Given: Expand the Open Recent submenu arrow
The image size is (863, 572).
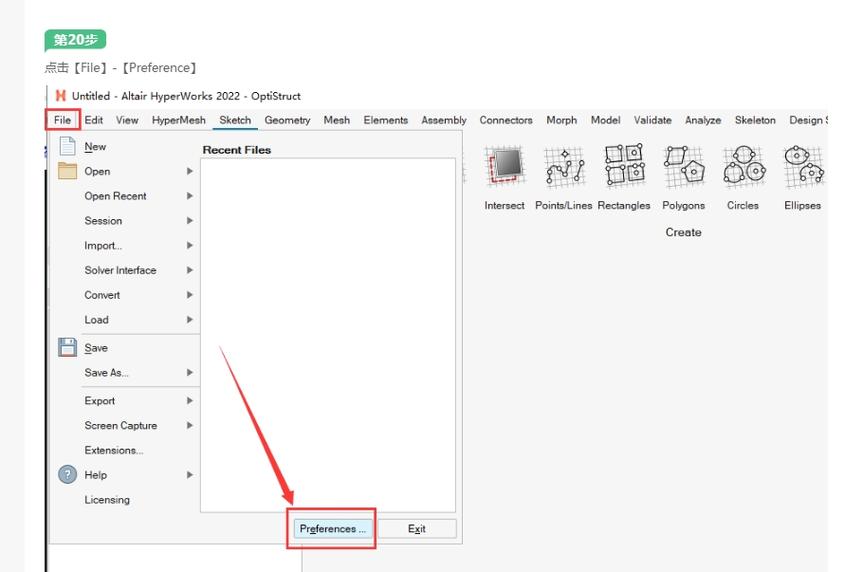Looking at the screenshot, I should [x=189, y=196].
